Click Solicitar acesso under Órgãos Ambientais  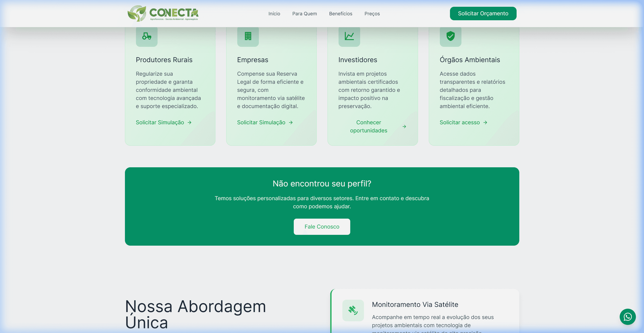click(460, 122)
